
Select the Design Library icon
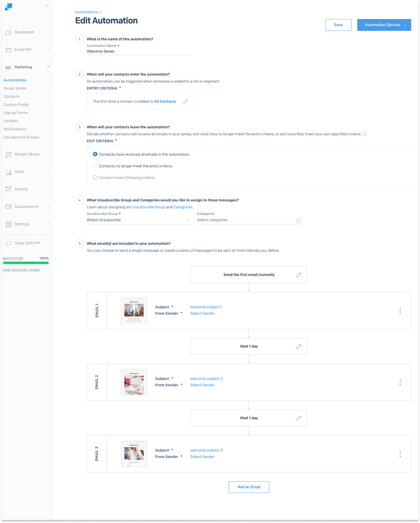(x=8, y=154)
